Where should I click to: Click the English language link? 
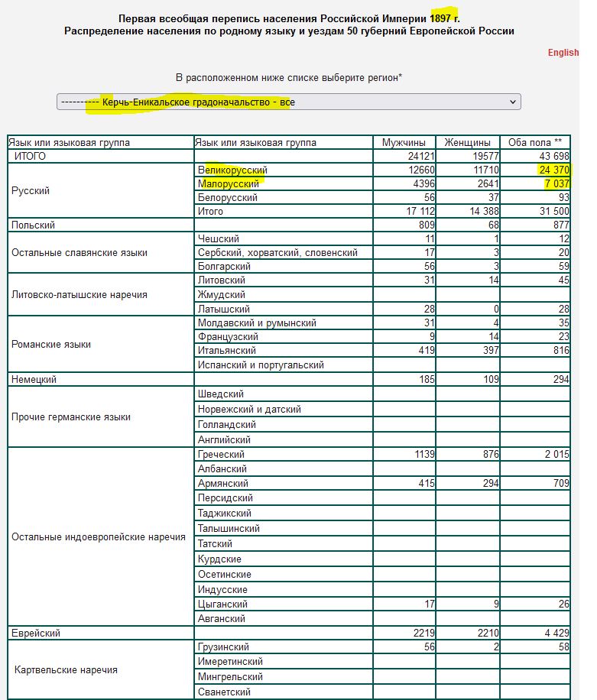pos(563,53)
